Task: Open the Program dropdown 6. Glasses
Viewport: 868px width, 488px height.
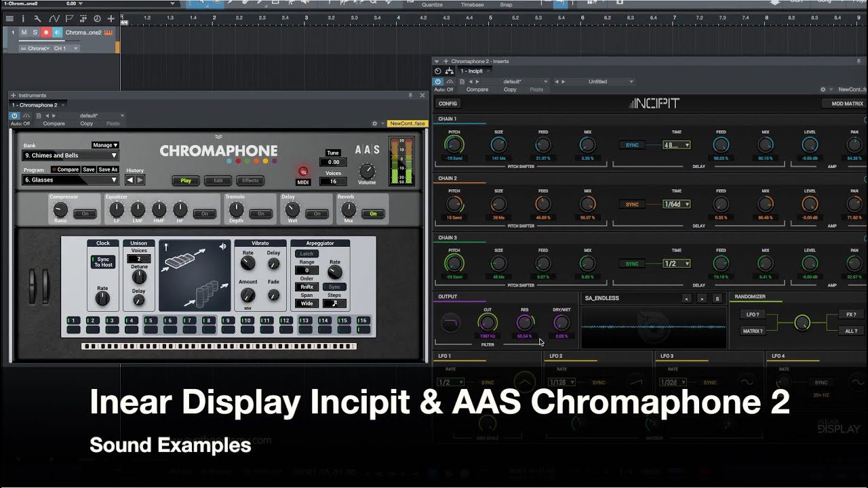Action: click(71, 180)
